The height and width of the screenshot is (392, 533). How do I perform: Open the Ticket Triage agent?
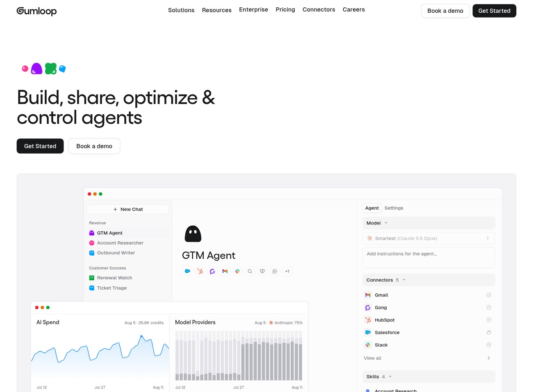(108, 288)
